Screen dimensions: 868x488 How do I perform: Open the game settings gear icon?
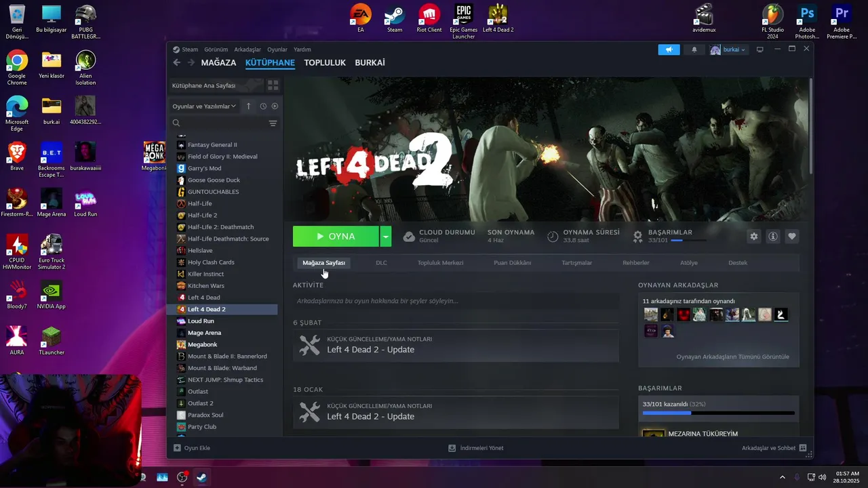point(753,237)
